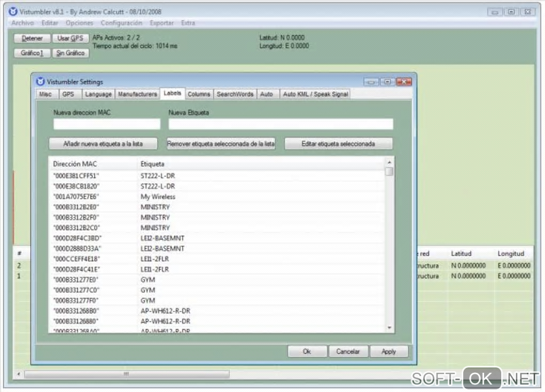Open the Extra menu
545x392 pixels.
tap(188, 23)
